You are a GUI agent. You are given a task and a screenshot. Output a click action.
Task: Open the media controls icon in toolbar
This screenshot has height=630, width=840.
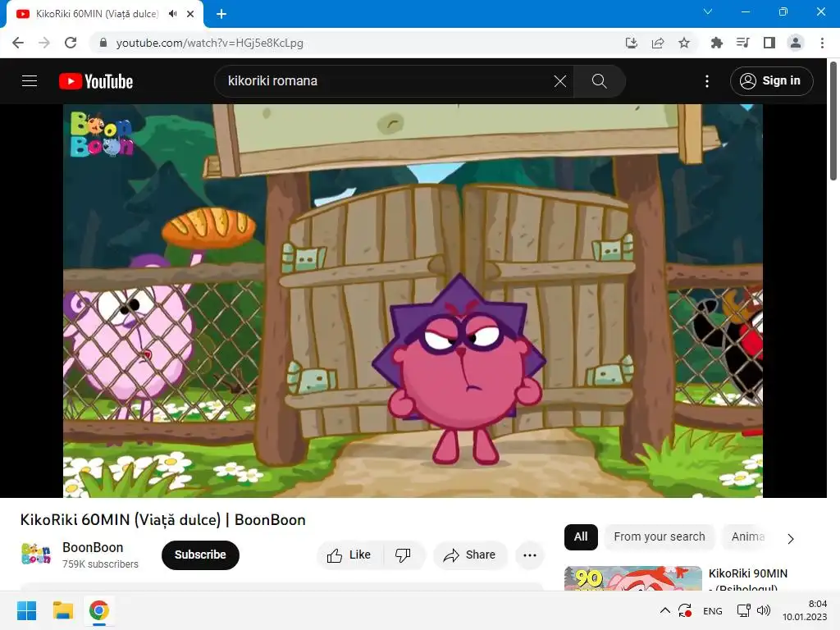pyautogui.click(x=742, y=43)
